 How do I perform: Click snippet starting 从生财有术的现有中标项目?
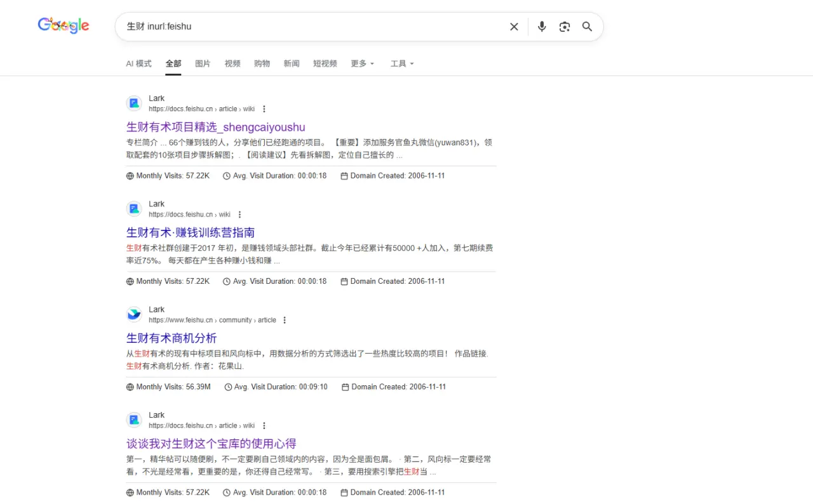tap(307, 359)
